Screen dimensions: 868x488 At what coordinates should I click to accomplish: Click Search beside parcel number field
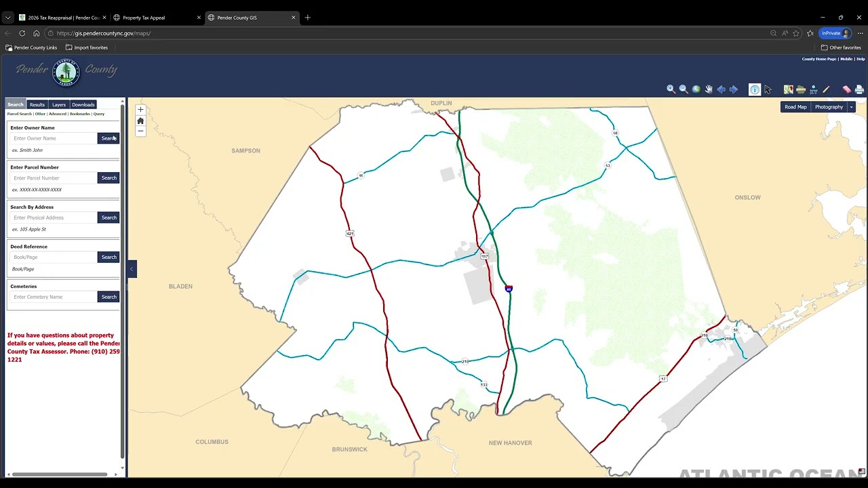pyautogui.click(x=108, y=178)
